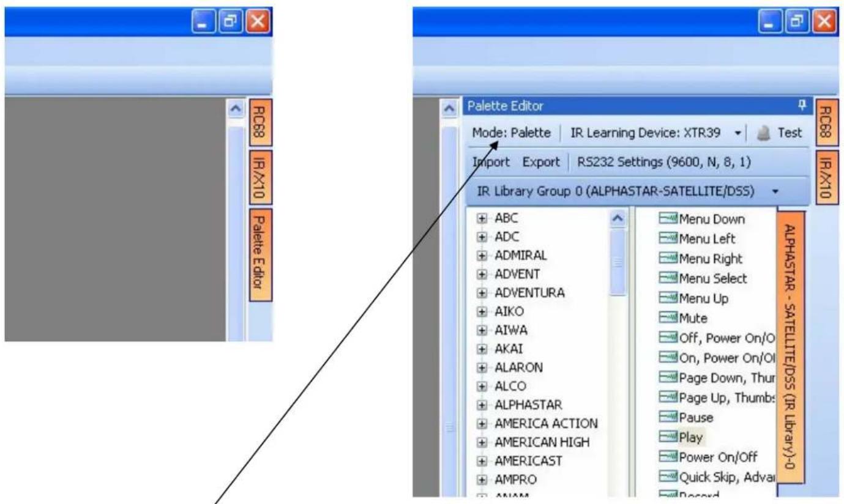
Task: Click the Menu Down IR code icon
Action: [668, 218]
